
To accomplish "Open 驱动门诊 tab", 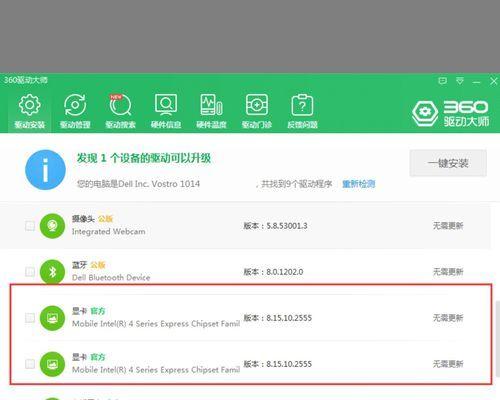I will pyautogui.click(x=257, y=111).
